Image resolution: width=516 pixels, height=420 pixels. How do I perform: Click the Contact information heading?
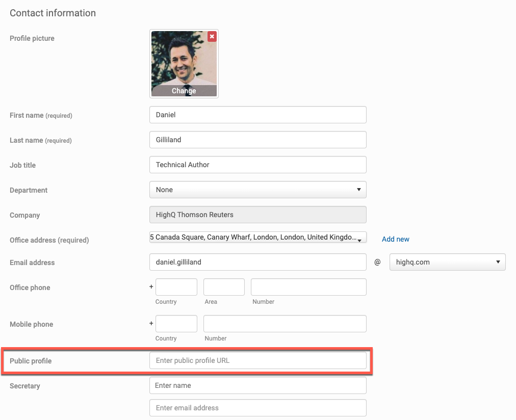click(53, 13)
